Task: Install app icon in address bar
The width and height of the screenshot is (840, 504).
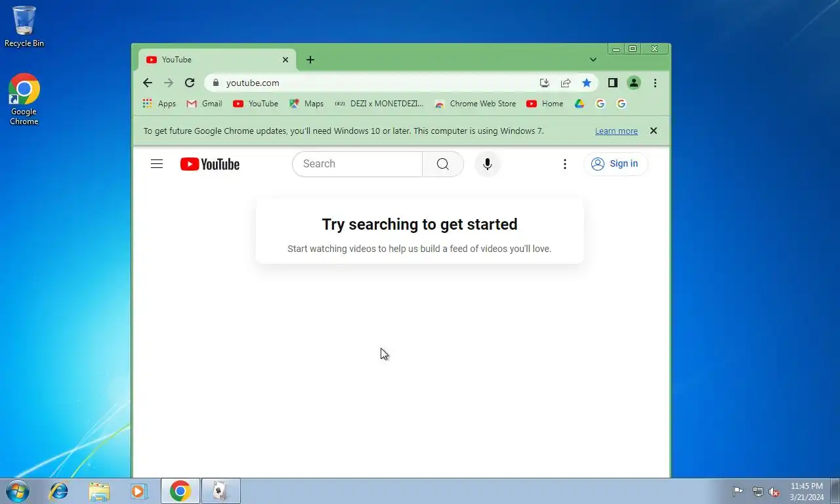Action: [544, 83]
